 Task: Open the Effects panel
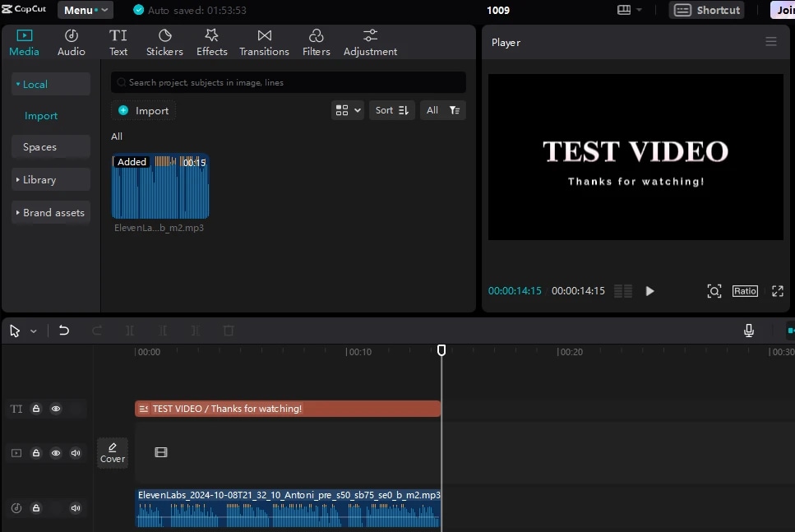coord(211,43)
